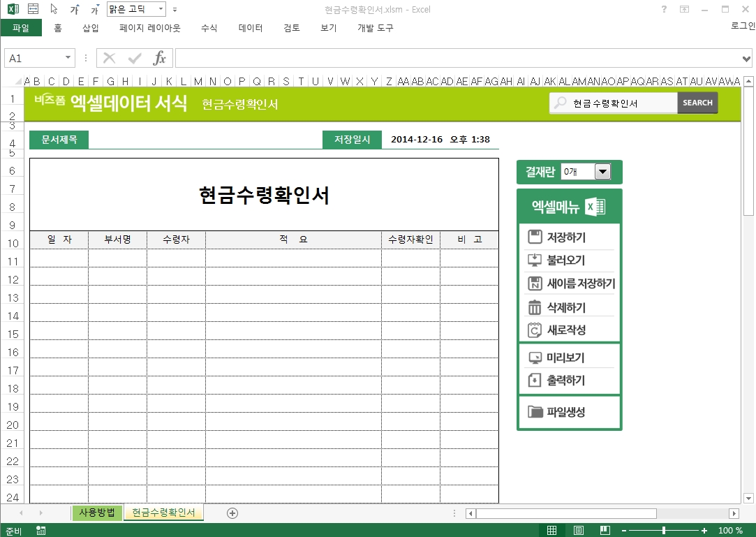
Task: Click the macro recording icon in status bar
Action: (x=41, y=531)
